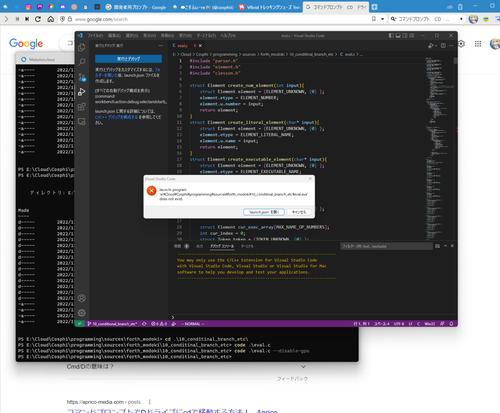Toggle the primary side bar layout icon

pos(391,35)
